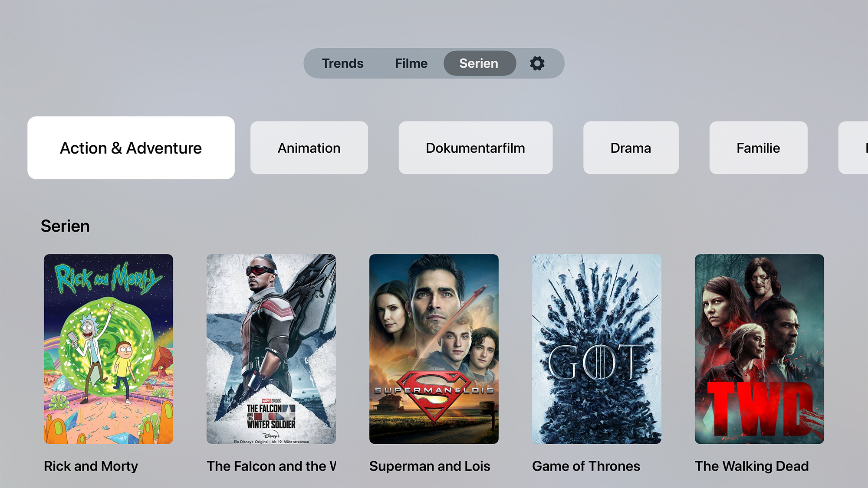Switch to the Filme tab
This screenshot has width=868, height=488.
411,63
